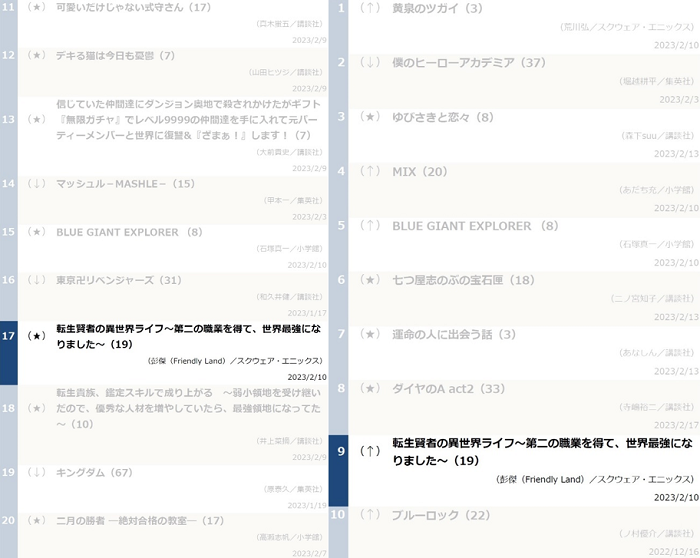Click the long title starting 信じていた仲間達に
This screenshot has height=558, width=700.
point(188,120)
